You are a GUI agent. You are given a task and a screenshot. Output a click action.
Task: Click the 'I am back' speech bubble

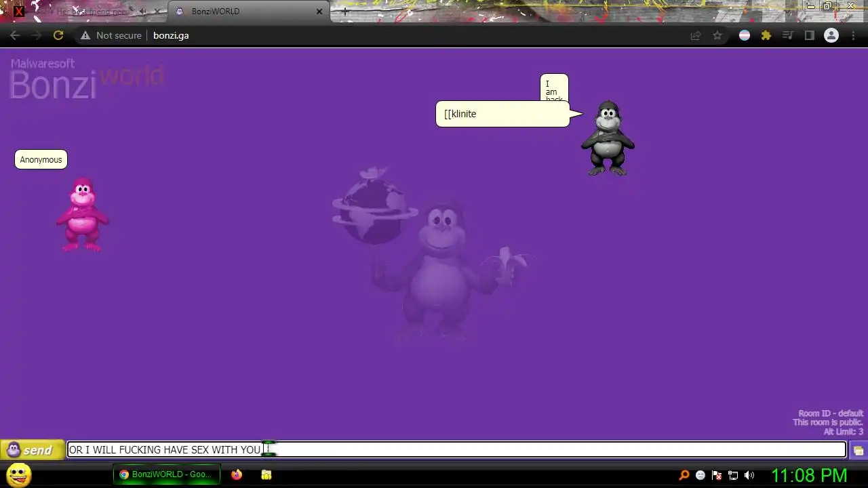click(554, 88)
